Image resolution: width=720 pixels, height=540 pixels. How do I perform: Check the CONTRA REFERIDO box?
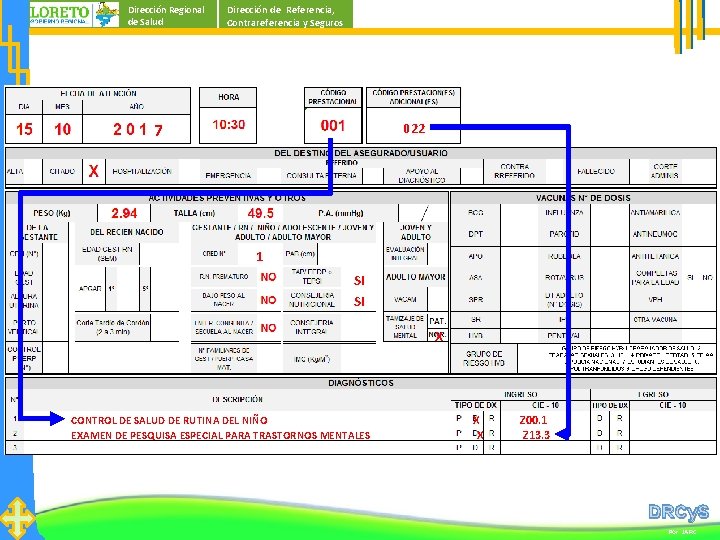[x=557, y=171]
